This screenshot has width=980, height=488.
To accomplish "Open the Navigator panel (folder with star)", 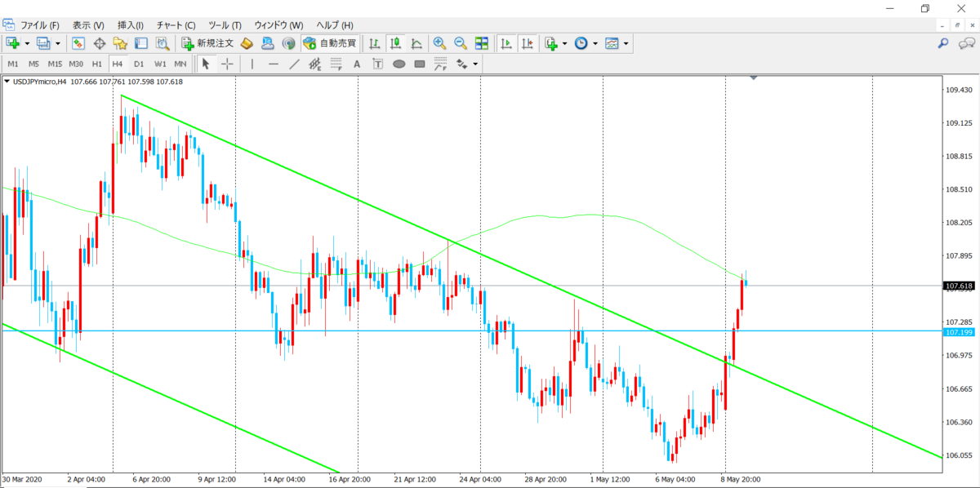I will click(120, 43).
